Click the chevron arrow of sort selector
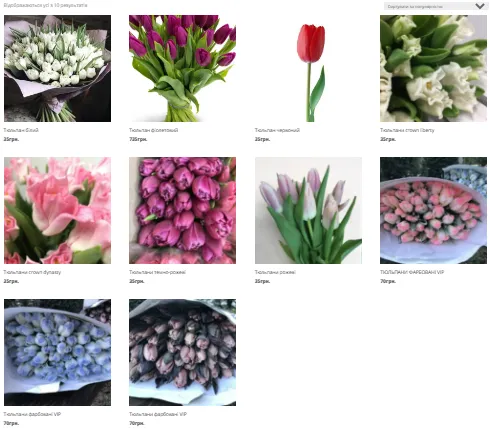490x429 pixels. pyautogui.click(x=480, y=6)
